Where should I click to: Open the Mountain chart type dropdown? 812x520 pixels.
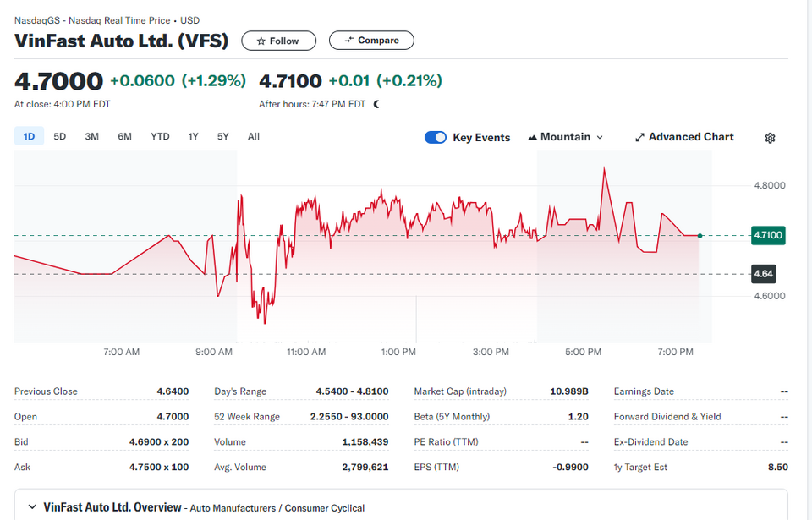566,137
